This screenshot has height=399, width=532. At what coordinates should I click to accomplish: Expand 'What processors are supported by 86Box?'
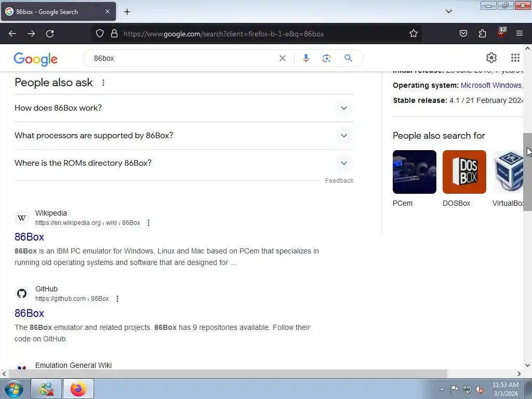point(184,136)
